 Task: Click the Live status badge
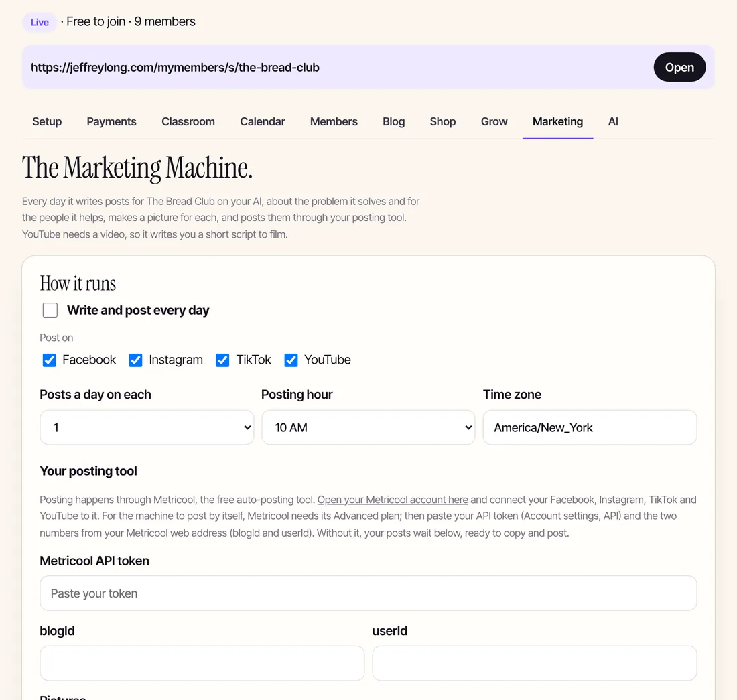pos(40,22)
